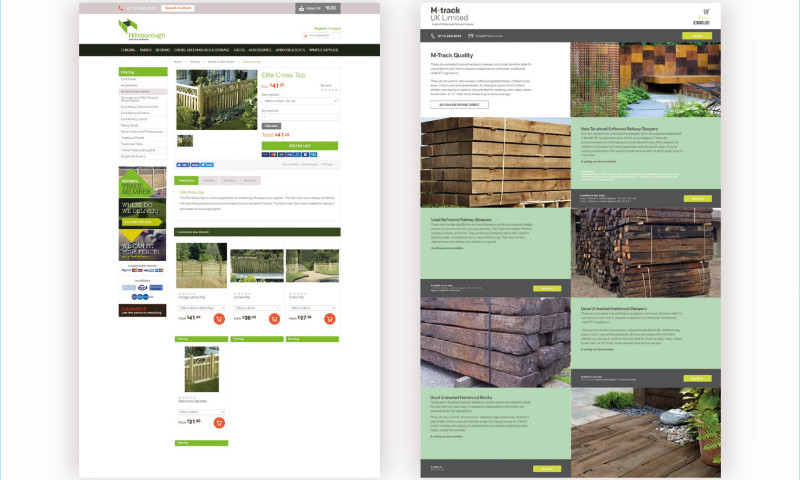Open the Accessories menu in the nav bar

click(x=260, y=50)
